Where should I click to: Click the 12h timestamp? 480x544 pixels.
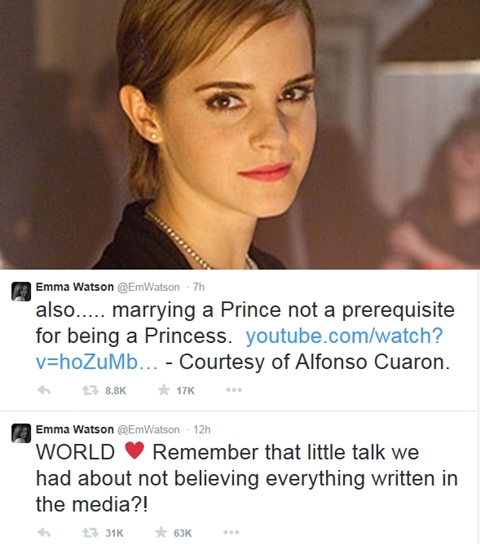pyautogui.click(x=202, y=430)
